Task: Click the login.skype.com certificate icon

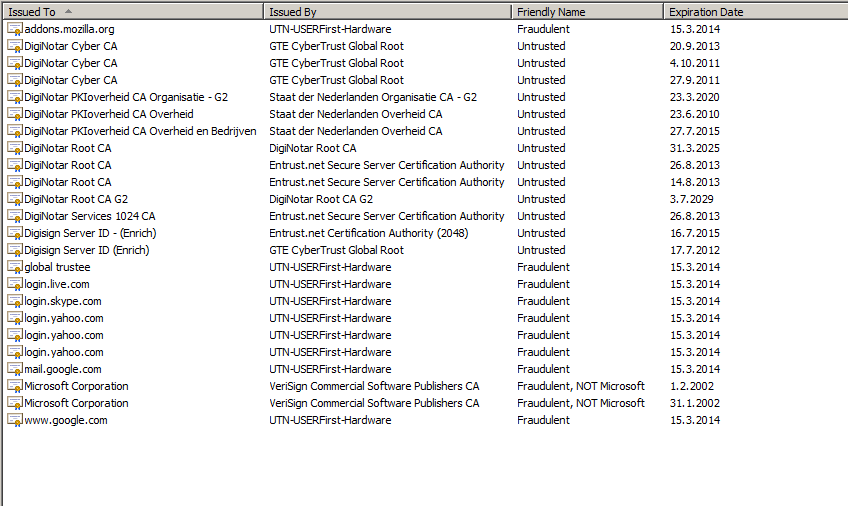Action: coord(14,301)
